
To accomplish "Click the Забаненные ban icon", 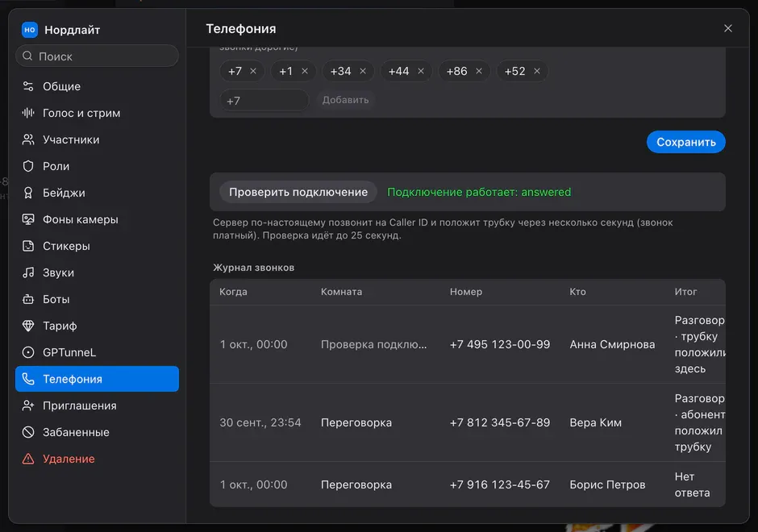I will (28, 432).
